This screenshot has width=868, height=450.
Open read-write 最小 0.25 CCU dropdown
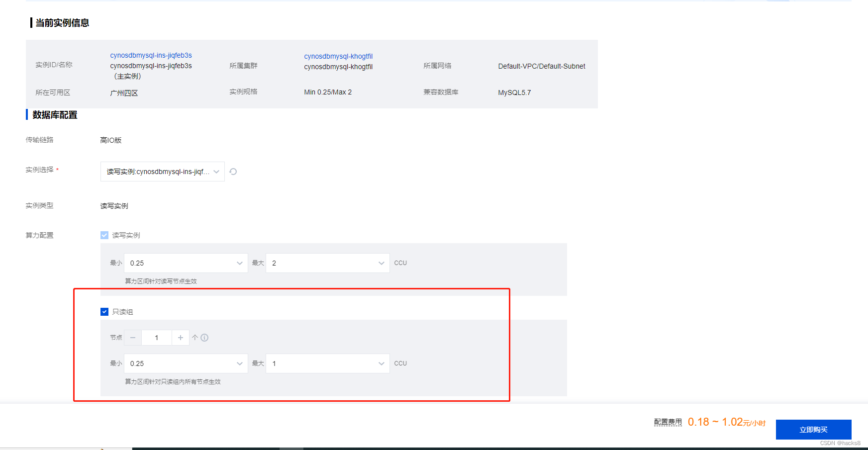186,263
